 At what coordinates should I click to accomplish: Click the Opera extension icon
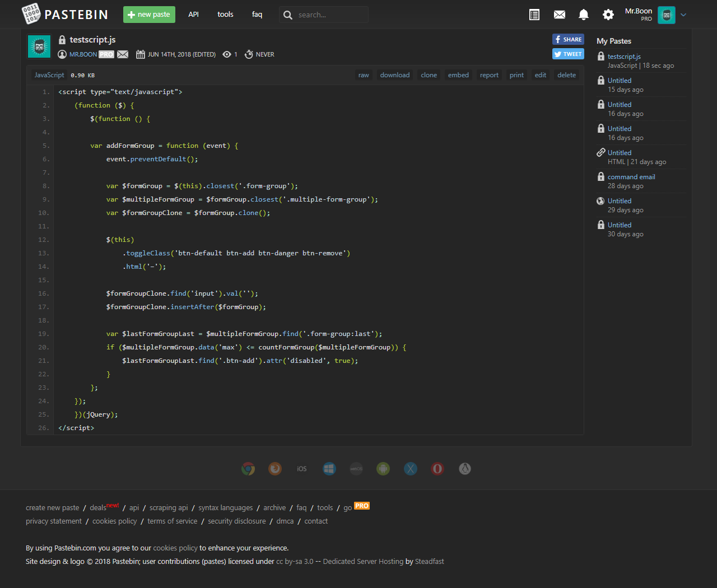(437, 469)
